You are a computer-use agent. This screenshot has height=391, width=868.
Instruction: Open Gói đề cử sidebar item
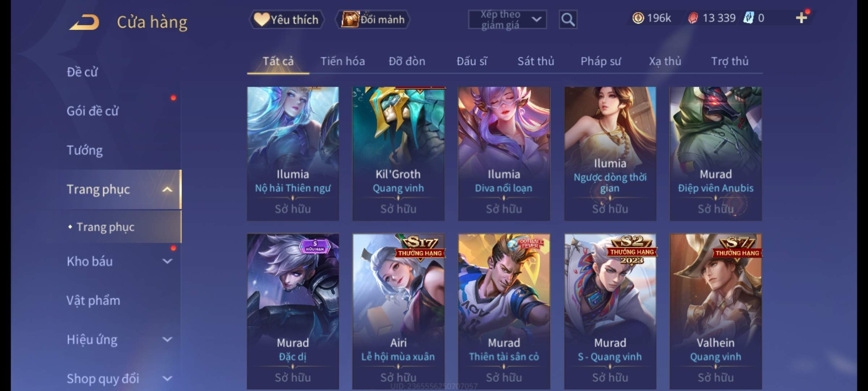pos(93,111)
